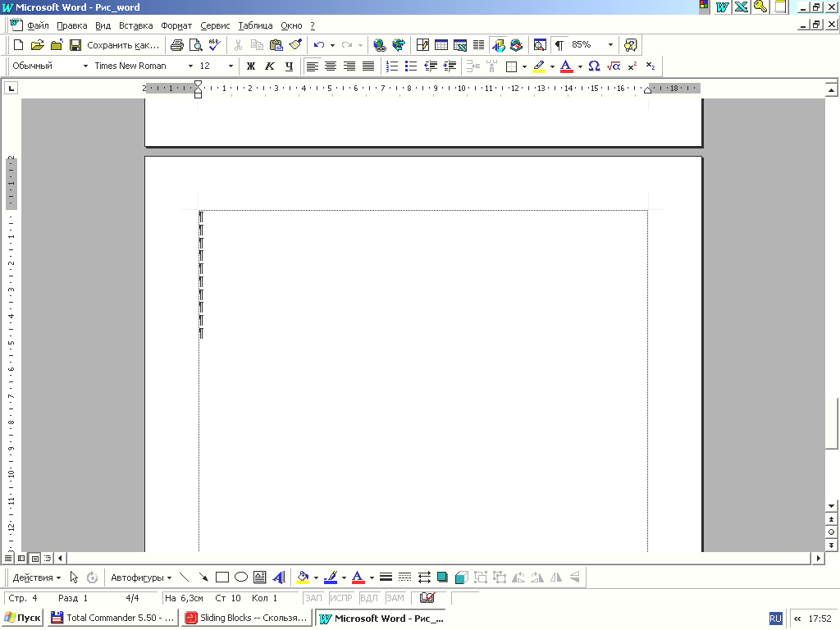The image size is (840, 630).
Task: Toggle underline formatting (Ч)
Action: click(x=290, y=66)
